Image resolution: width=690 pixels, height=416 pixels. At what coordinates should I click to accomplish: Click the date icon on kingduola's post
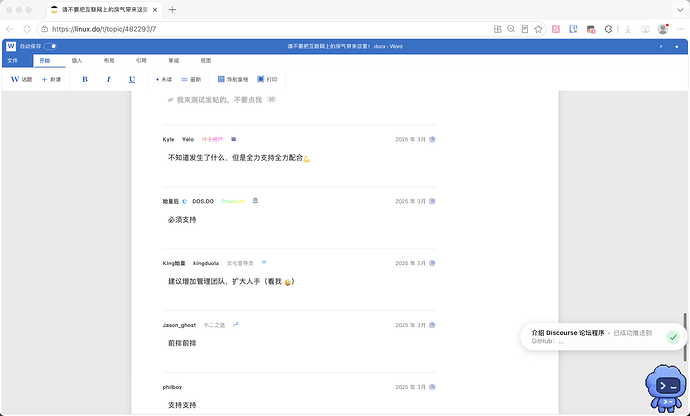pyautogui.click(x=432, y=263)
